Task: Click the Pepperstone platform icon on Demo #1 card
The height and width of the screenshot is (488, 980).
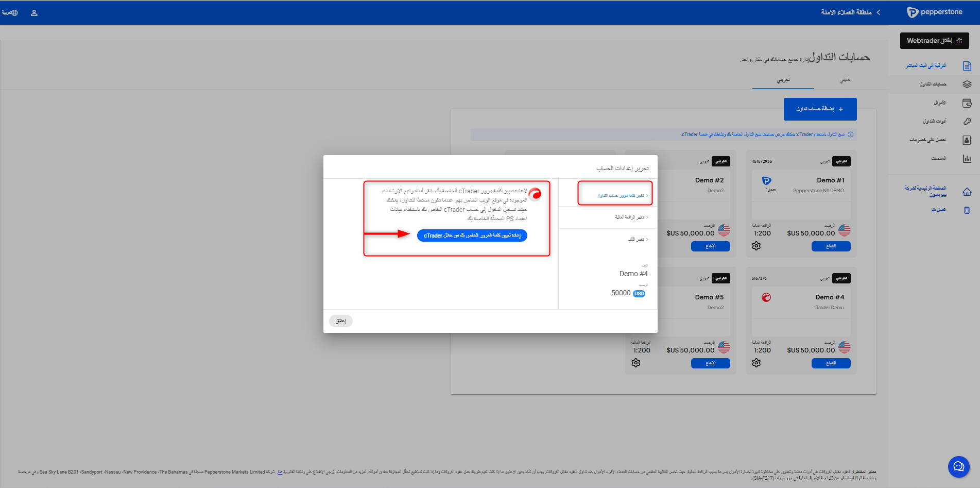Action: click(x=766, y=181)
